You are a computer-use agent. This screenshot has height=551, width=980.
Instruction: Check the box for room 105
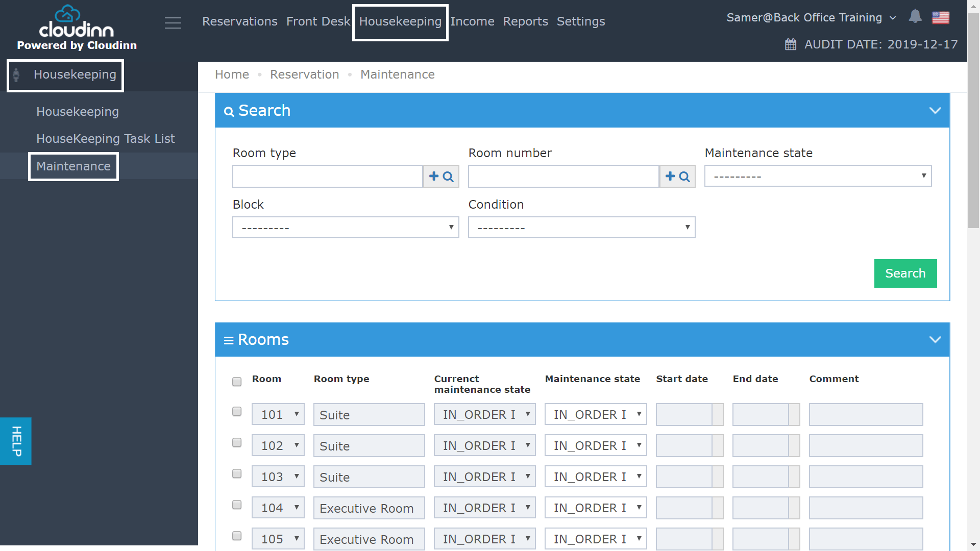click(x=237, y=536)
